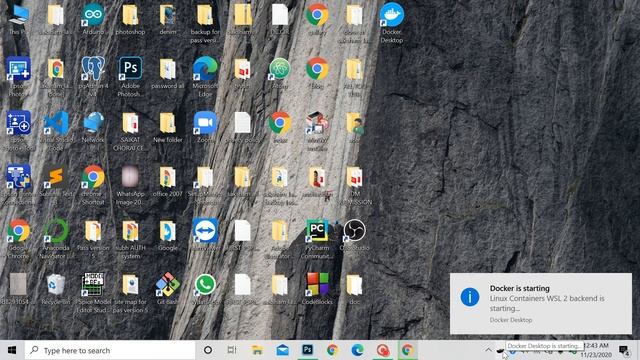640x360 pixels.
Task: Click the 'Docker is starting' notification
Action: click(541, 304)
